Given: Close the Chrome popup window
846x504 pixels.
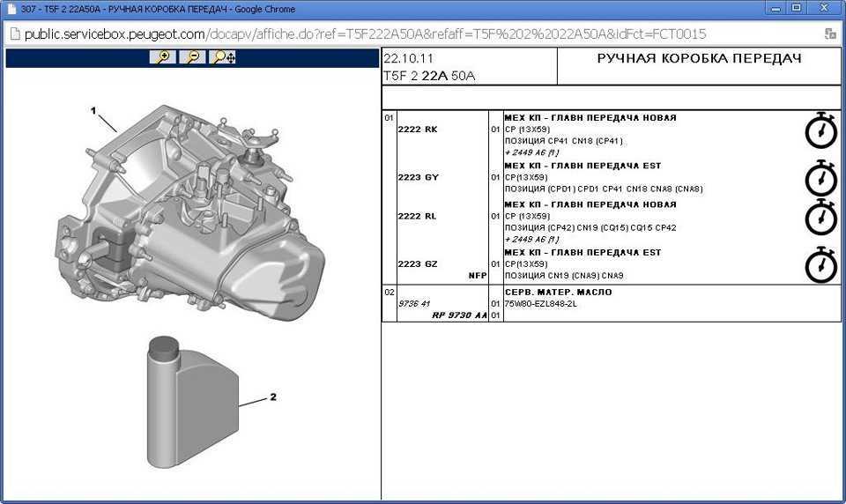Looking at the screenshot, I should point(824,8).
